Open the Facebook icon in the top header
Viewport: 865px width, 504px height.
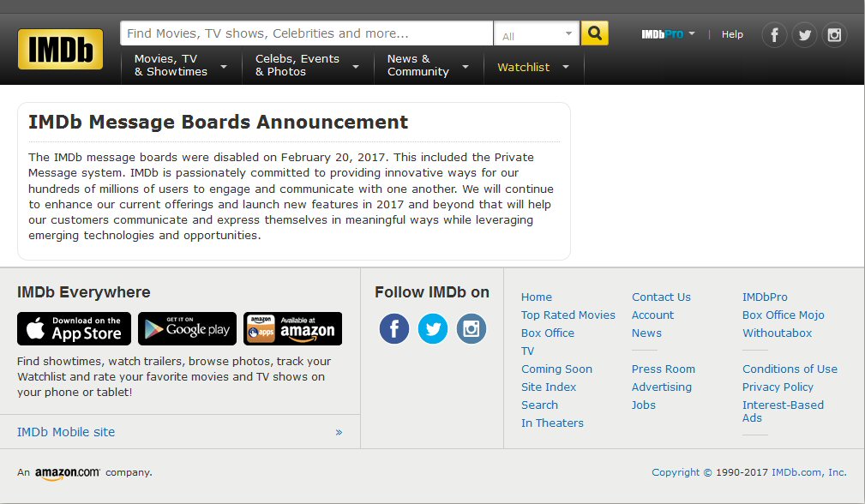[x=774, y=34]
